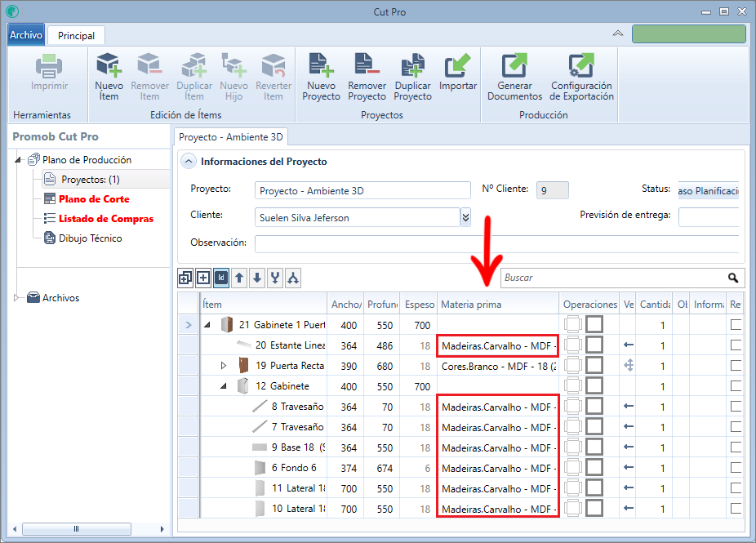The image size is (756, 543).
Task: Check the box in 6 Fondo row
Action: coord(736,467)
